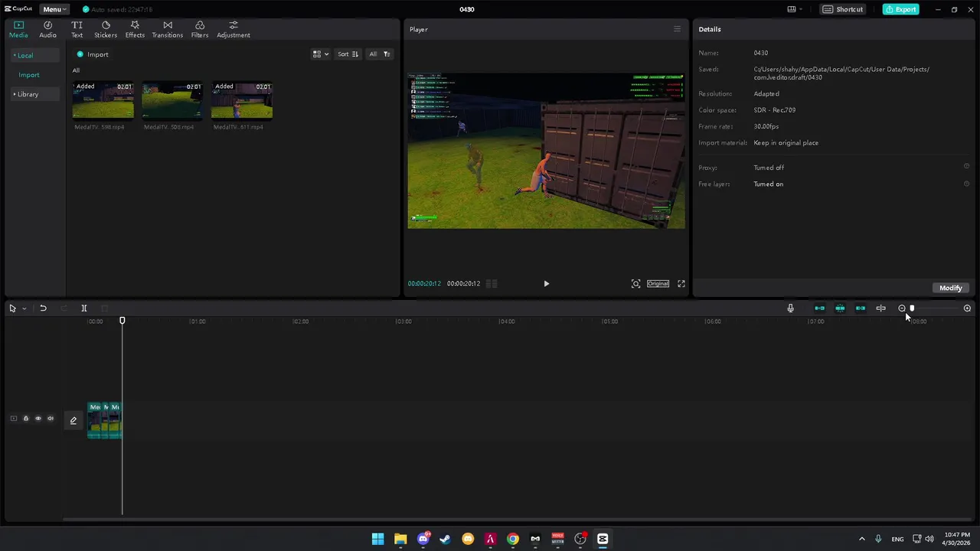Select the MedalTV 611 clip thumbnail
This screenshot has height=551, width=980.
point(241,100)
